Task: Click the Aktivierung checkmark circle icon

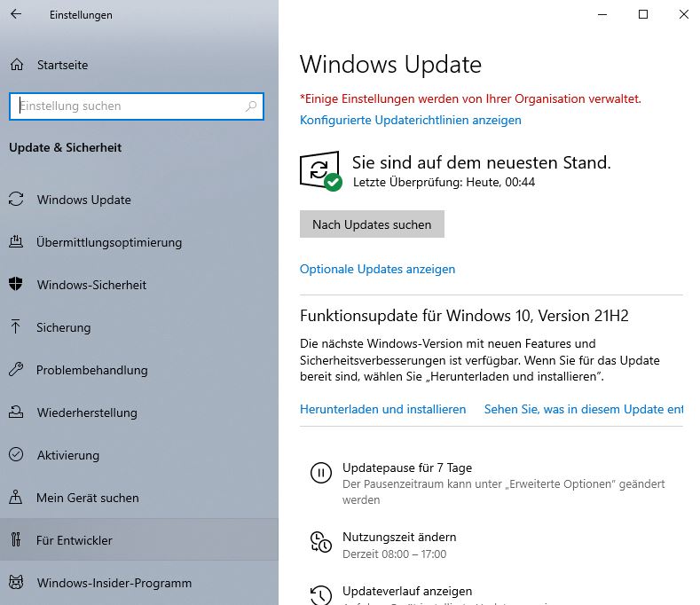Action: [16, 454]
